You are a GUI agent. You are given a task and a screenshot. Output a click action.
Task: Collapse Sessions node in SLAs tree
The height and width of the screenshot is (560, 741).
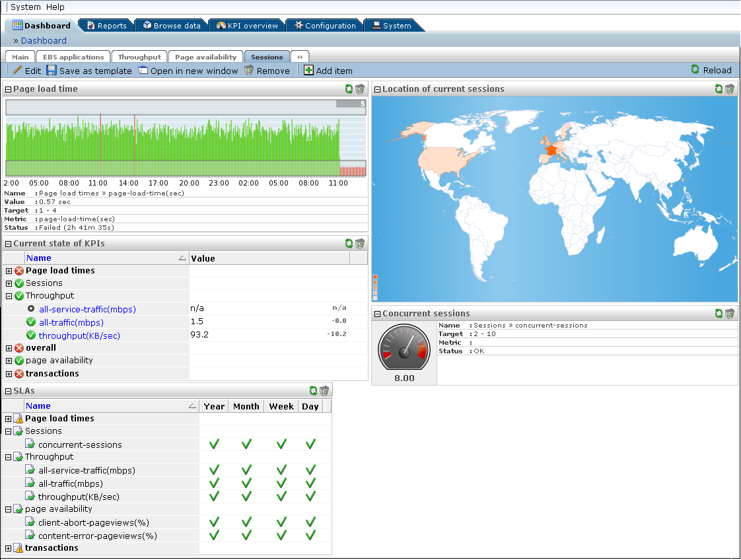click(x=8, y=431)
